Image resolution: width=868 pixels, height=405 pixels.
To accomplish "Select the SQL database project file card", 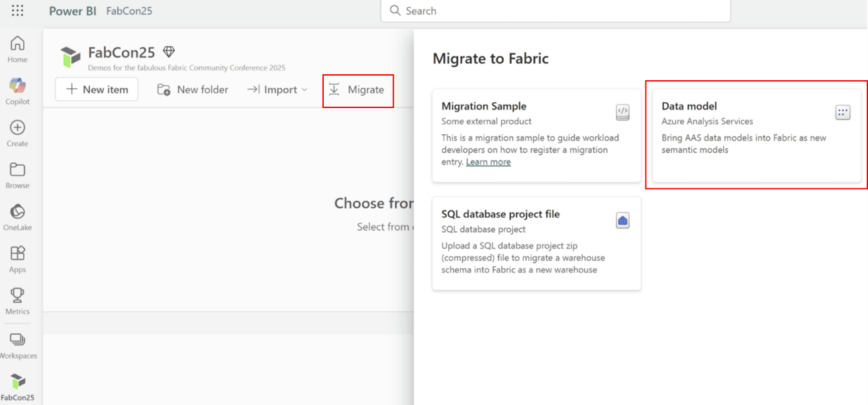I will coord(536,243).
